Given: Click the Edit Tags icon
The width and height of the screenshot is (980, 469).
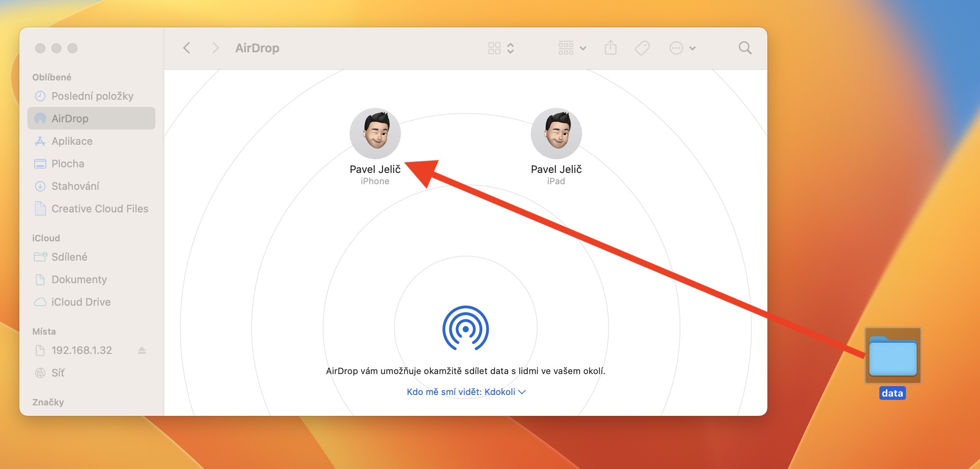Looking at the screenshot, I should pos(642,48).
